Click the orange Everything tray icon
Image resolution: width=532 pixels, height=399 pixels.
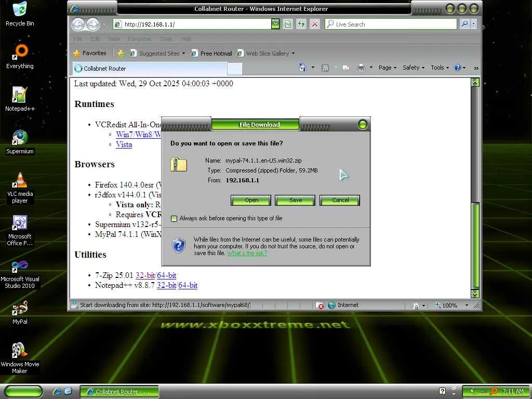(x=494, y=391)
